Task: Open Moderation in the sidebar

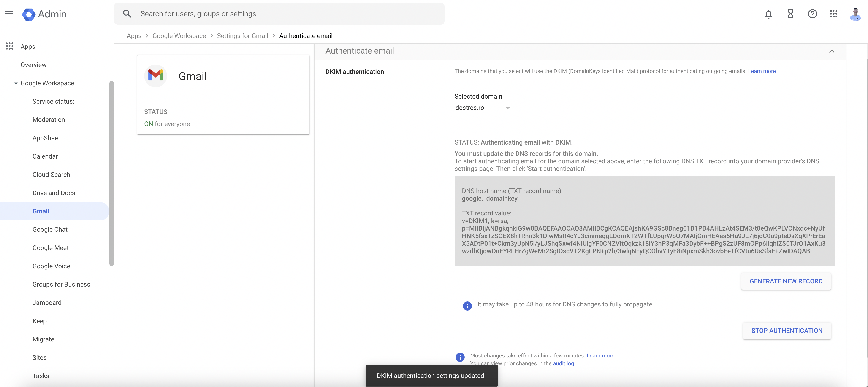Action: pyautogui.click(x=49, y=120)
